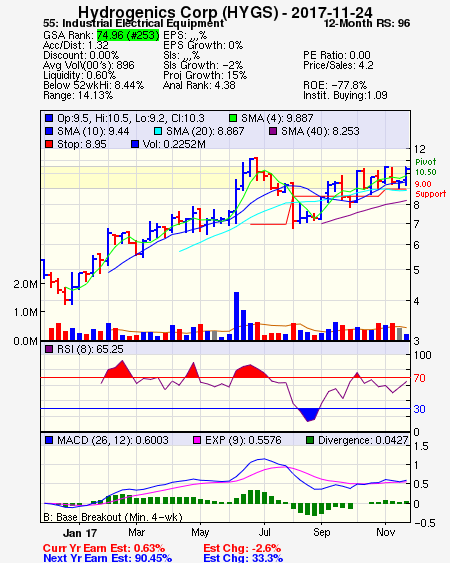Click the blue SMA (10) legend swatch
450x563 pixels.
point(49,131)
